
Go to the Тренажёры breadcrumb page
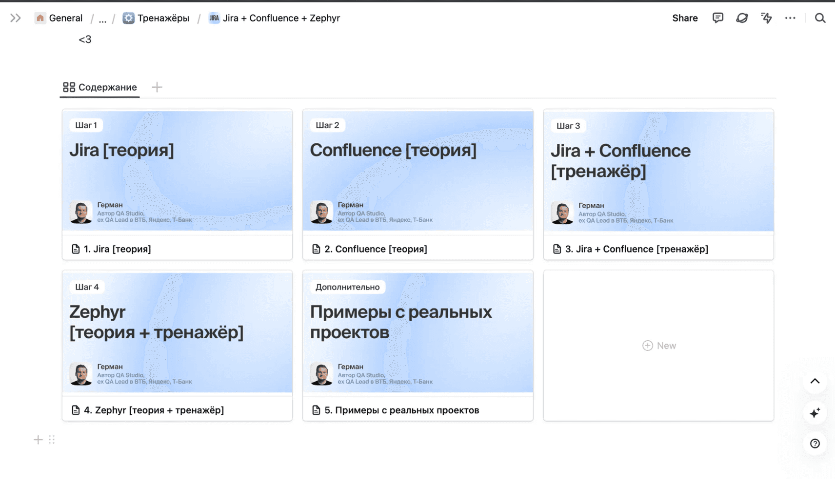156,18
